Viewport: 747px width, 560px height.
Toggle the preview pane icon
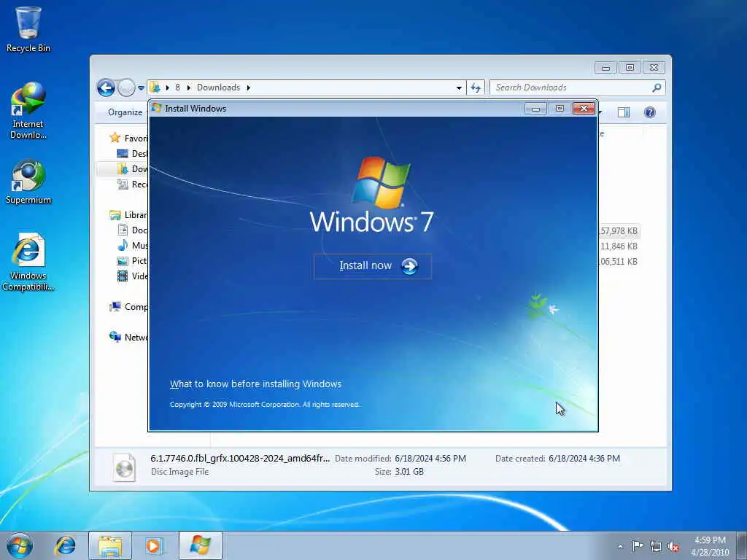(x=624, y=112)
